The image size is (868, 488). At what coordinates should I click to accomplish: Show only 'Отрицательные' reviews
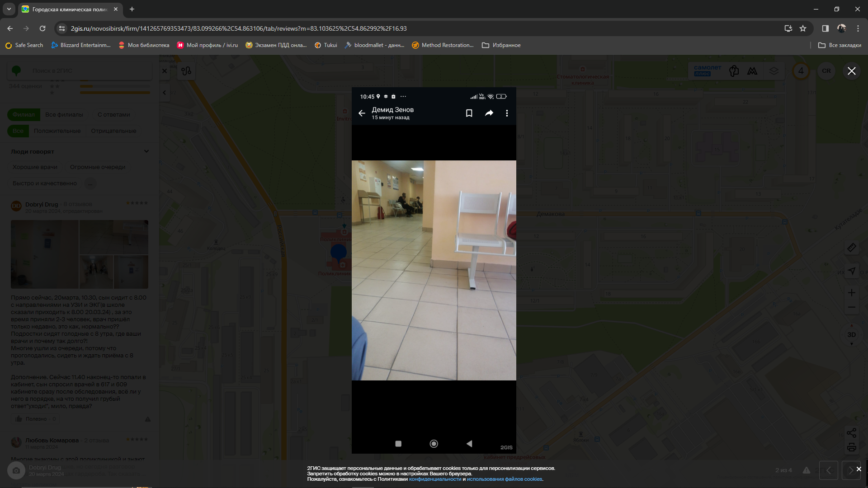pyautogui.click(x=113, y=131)
